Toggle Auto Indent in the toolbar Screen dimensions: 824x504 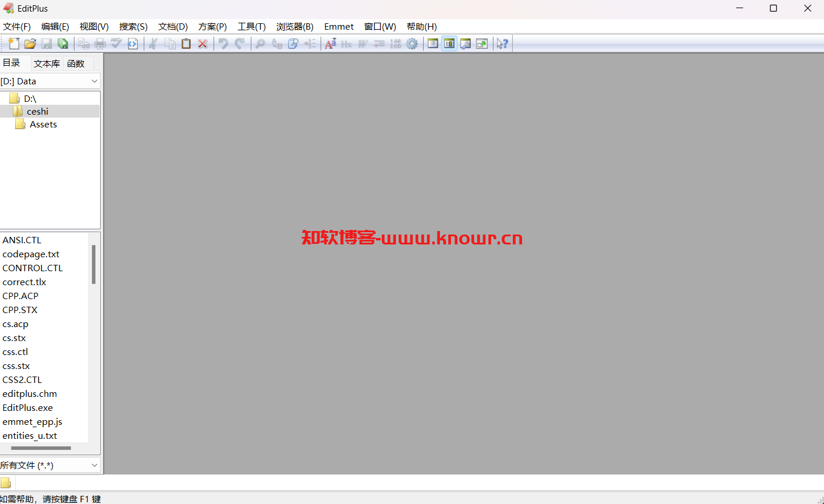[379, 44]
